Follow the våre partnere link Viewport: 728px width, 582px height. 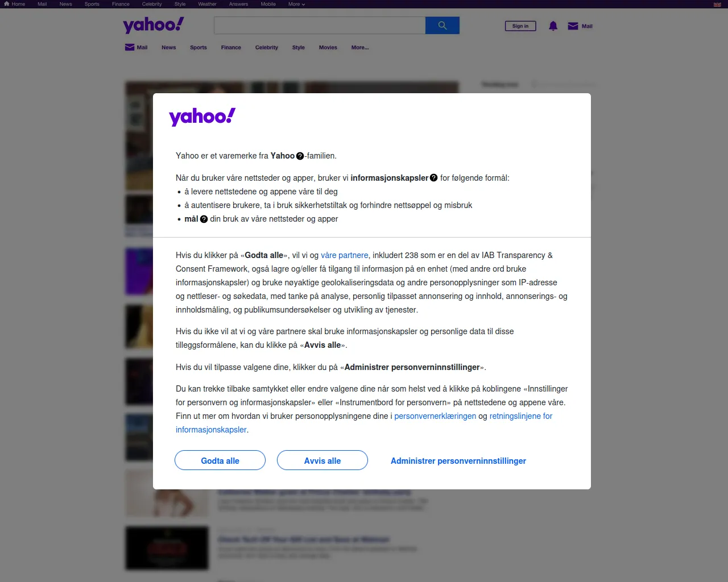click(x=345, y=255)
